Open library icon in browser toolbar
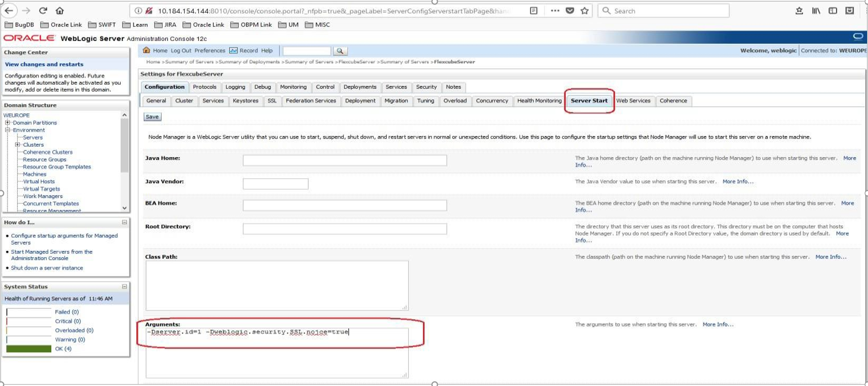This screenshot has height=386, width=868. (x=816, y=10)
